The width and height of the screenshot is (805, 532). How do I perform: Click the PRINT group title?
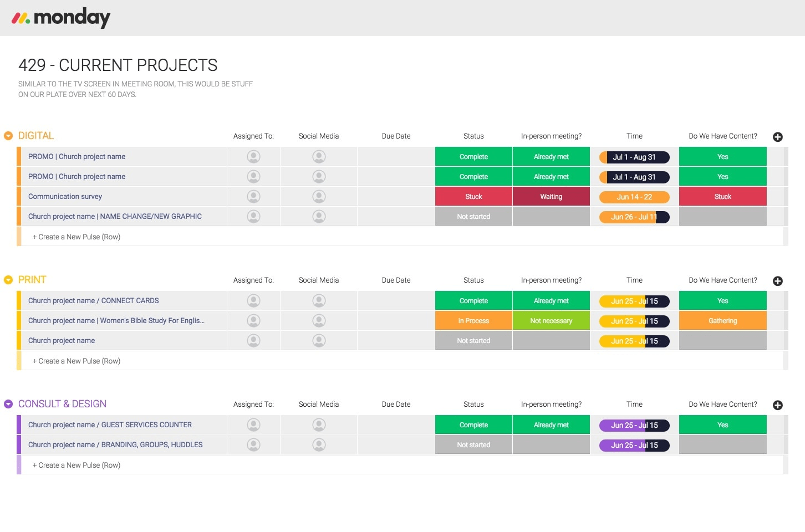tap(32, 280)
